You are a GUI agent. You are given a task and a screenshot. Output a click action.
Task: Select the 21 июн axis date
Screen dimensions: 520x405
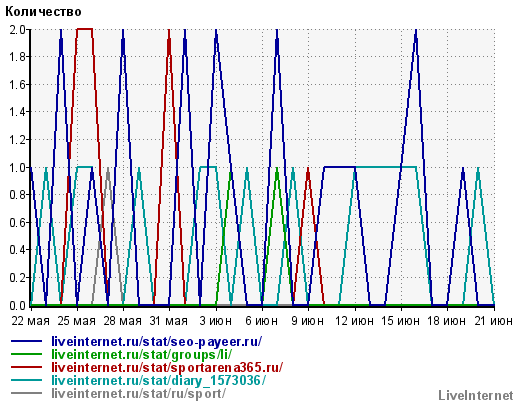click(493, 321)
